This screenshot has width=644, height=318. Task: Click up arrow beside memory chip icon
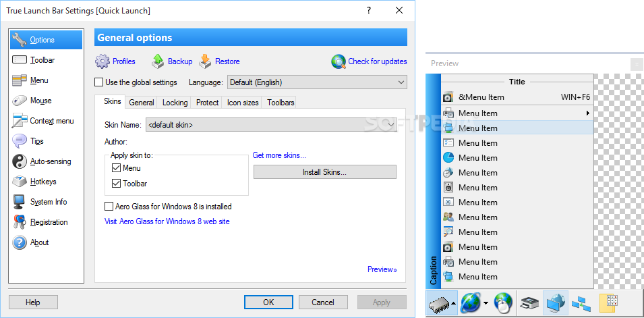point(453,303)
